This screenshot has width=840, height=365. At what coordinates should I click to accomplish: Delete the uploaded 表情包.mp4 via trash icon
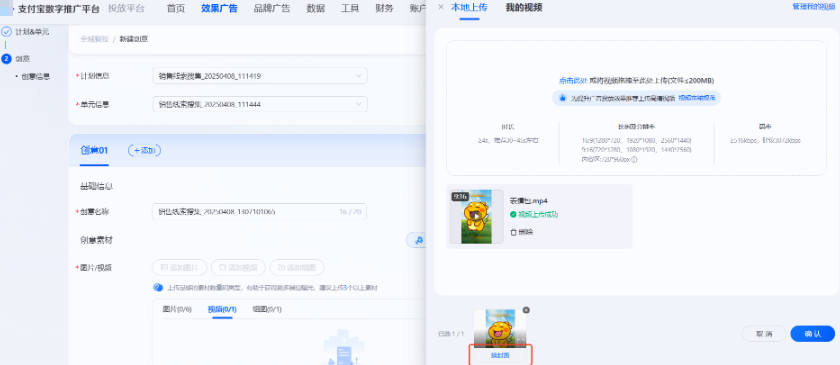[x=513, y=232]
